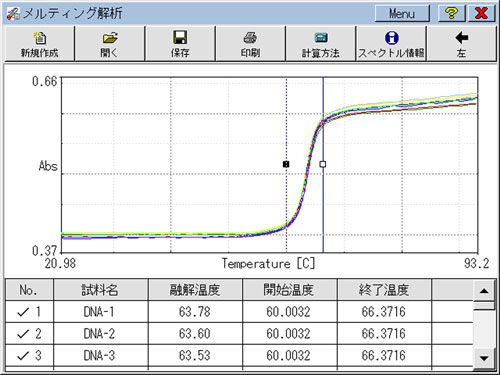Click DNA-3 start temperature 60.0032

click(x=288, y=356)
